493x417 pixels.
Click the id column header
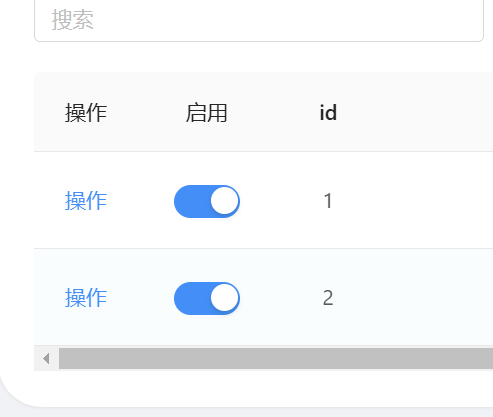[328, 113]
